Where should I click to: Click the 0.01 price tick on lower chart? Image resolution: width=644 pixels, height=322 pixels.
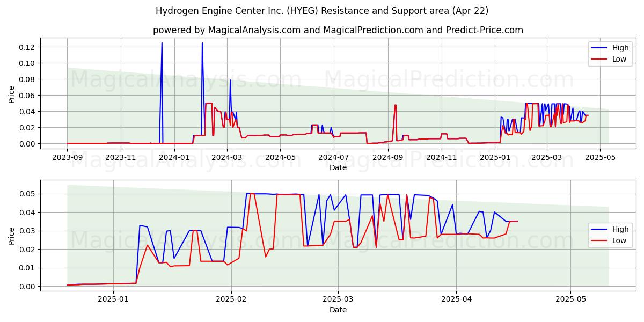point(27,268)
